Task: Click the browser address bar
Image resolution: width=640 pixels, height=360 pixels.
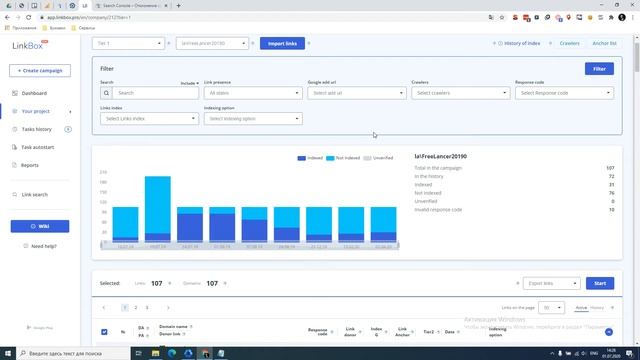Action: [x=261, y=18]
